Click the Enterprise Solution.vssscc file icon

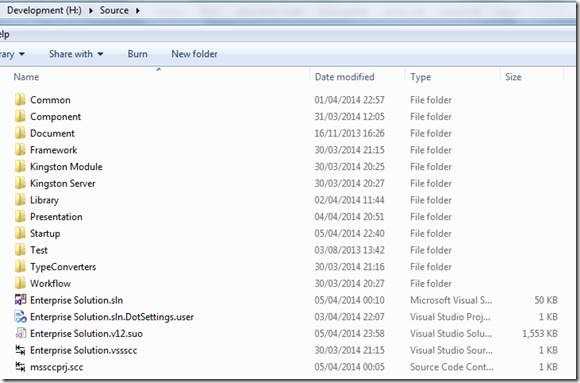pyautogui.click(x=20, y=350)
